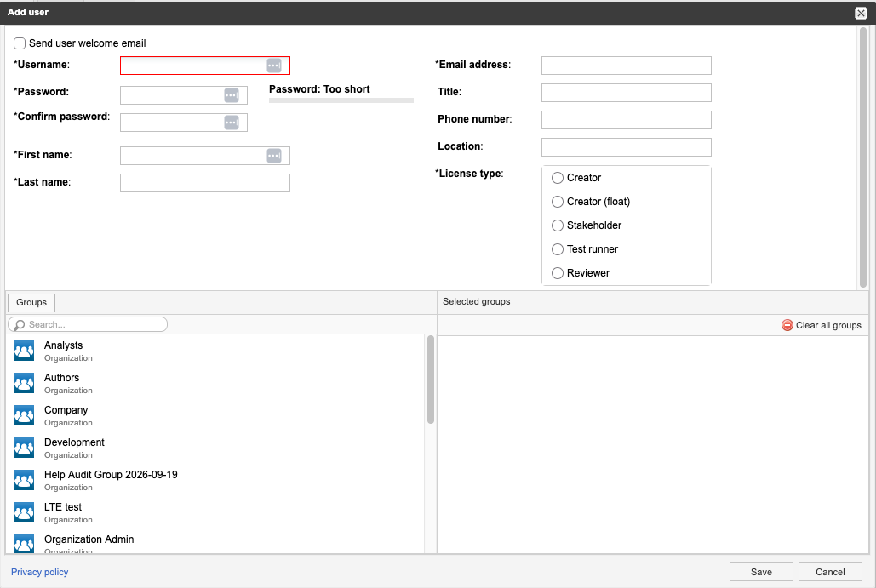Click the Password: Too short message
Image resolution: width=876 pixels, height=588 pixels.
tap(319, 89)
